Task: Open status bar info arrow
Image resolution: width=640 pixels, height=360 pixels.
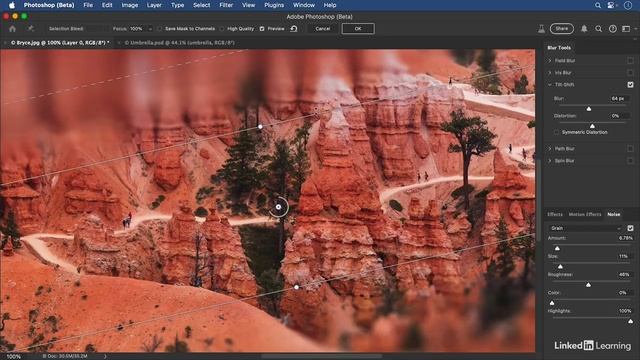Action: tap(105, 356)
